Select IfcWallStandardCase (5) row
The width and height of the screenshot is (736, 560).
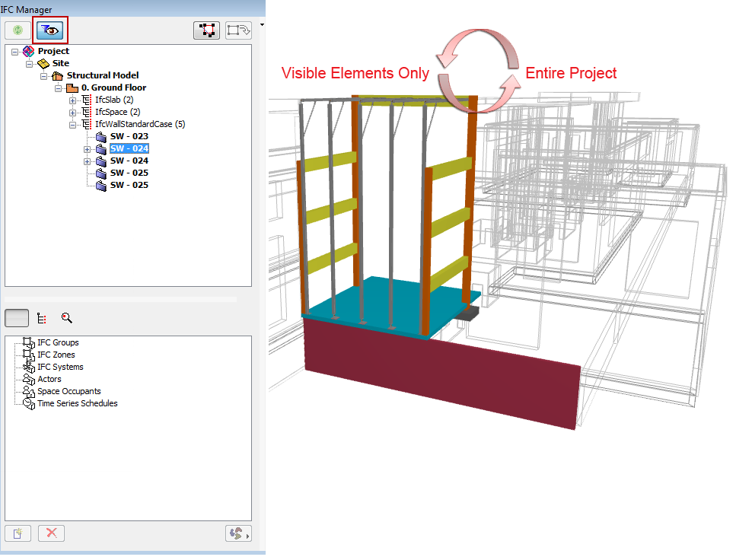(140, 124)
